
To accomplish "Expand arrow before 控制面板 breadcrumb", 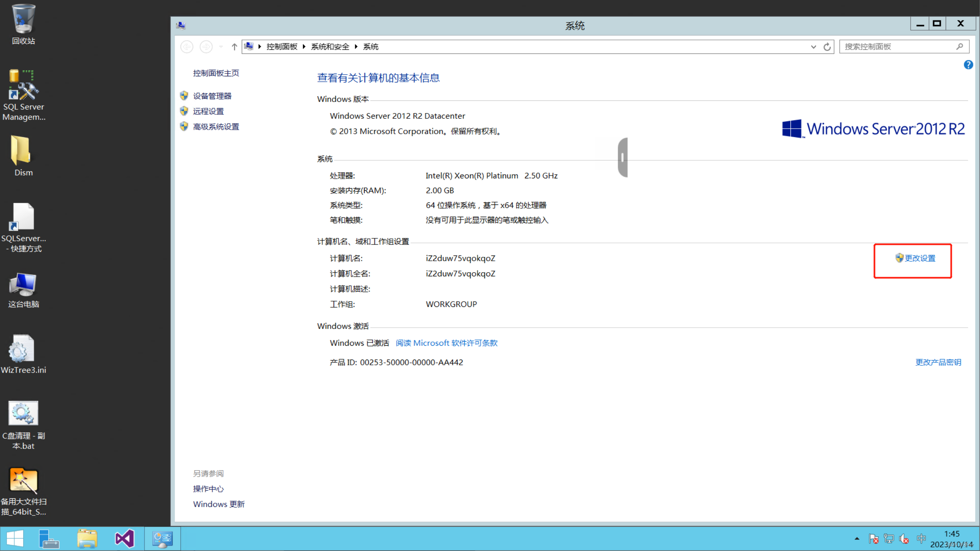I will tap(260, 47).
